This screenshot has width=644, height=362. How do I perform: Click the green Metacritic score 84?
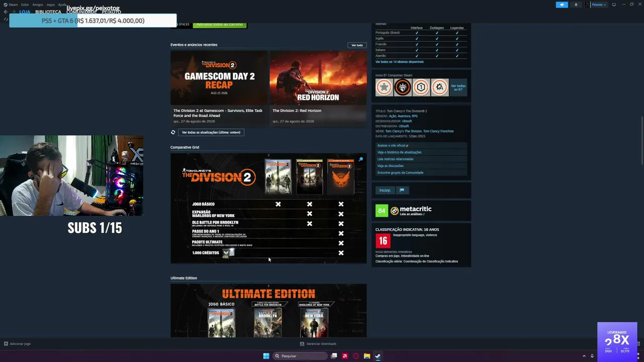pyautogui.click(x=382, y=211)
